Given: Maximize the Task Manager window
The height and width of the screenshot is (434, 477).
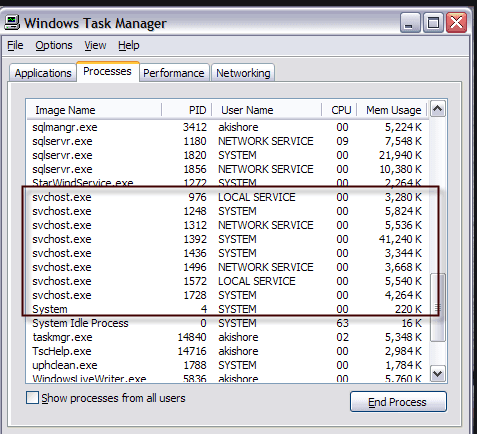Looking at the screenshot, I should [x=433, y=23].
